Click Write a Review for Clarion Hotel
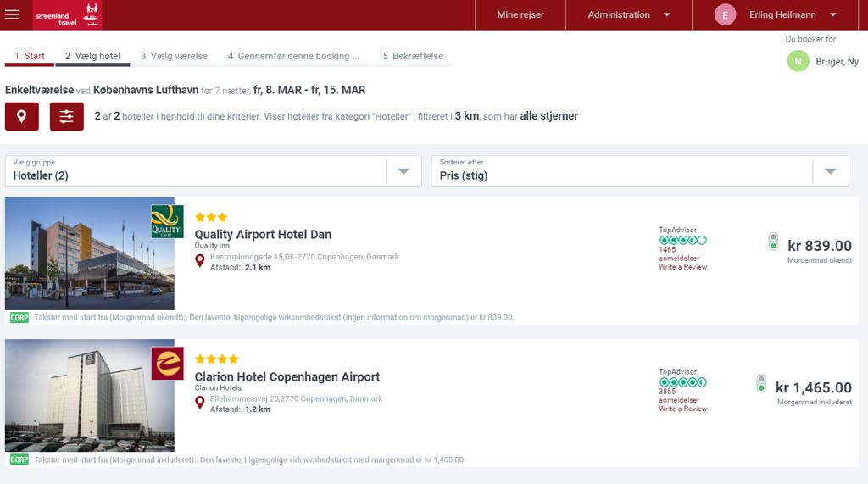This screenshot has height=484, width=868. [682, 409]
